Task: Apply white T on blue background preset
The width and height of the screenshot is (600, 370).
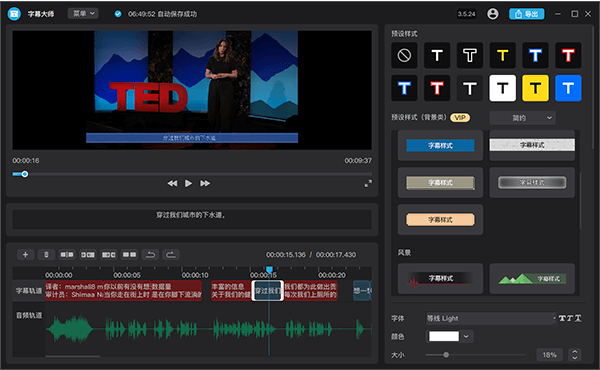Action: [x=568, y=88]
